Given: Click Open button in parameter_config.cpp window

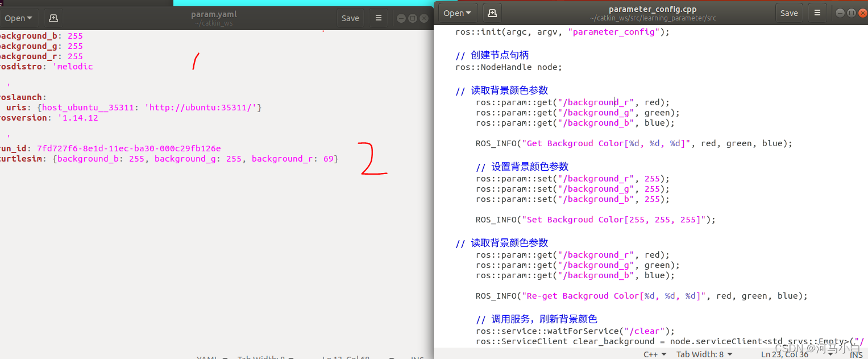Looking at the screenshot, I should tap(458, 13).
